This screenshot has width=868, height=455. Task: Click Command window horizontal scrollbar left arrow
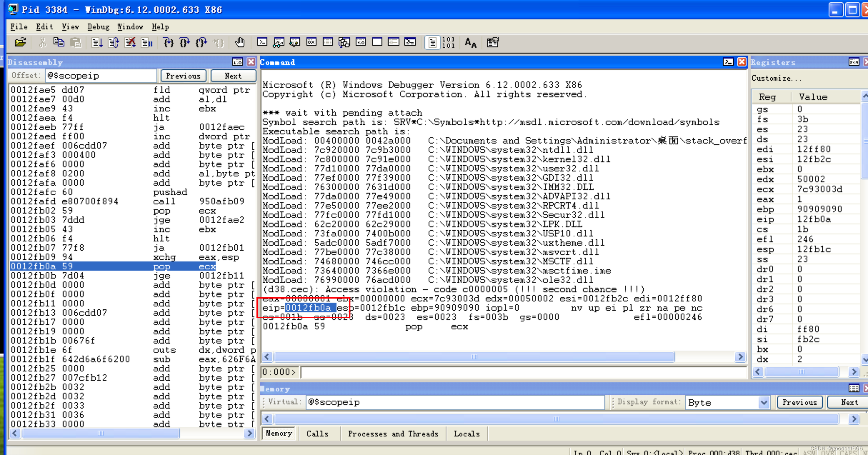pos(267,357)
